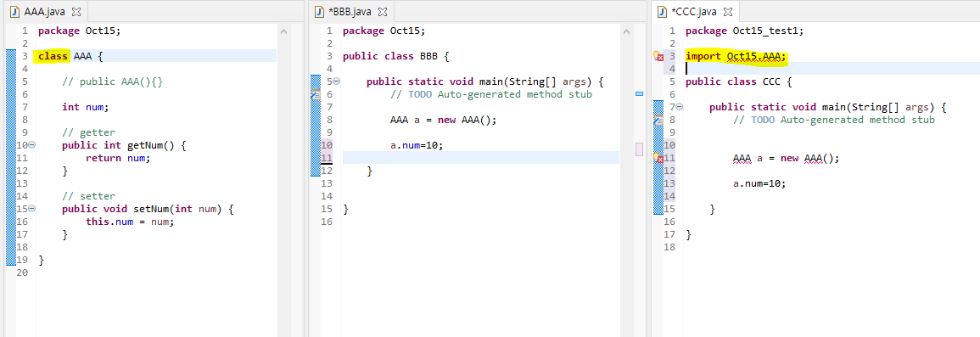Click 'AAA a = new AAA();' in BBB.java
This screenshot has height=337, width=980.
pyautogui.click(x=443, y=120)
